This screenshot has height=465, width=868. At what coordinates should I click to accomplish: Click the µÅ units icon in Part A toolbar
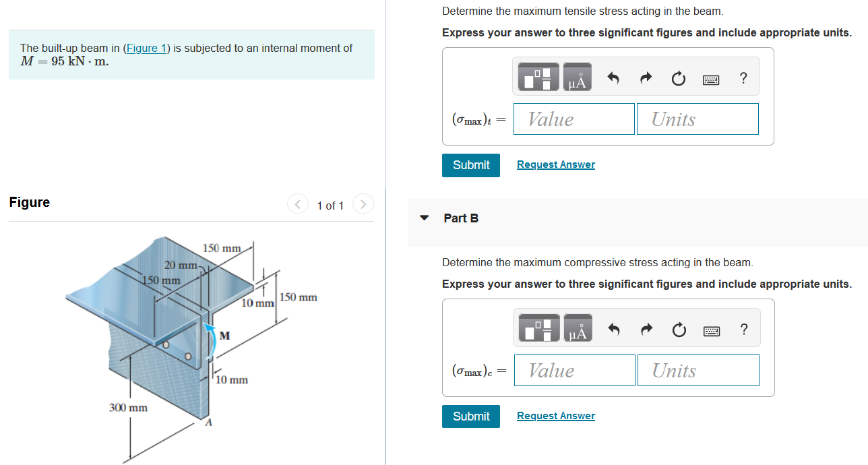[x=578, y=77]
